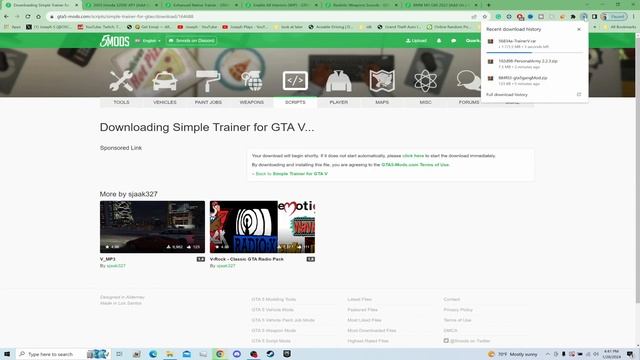
Task: Click the Windows Start button
Action: (7, 354)
